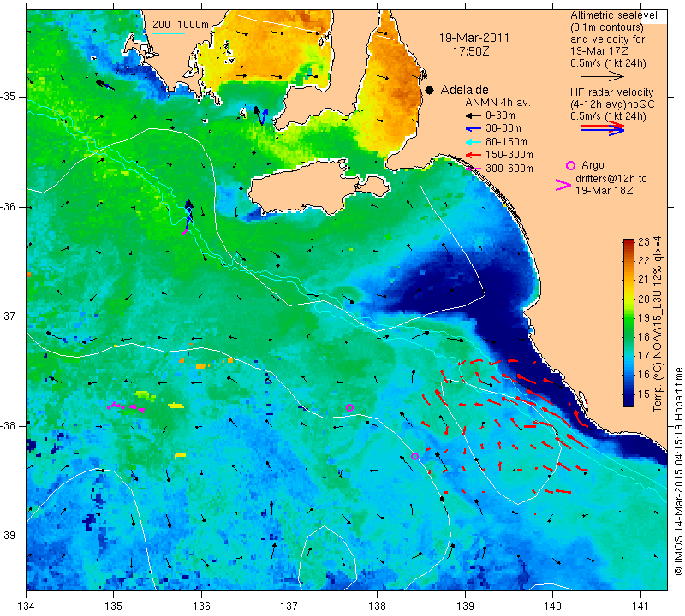685x616 pixels.
Task: Click the black 0-30m arrow legend icon
Action: [x=473, y=116]
